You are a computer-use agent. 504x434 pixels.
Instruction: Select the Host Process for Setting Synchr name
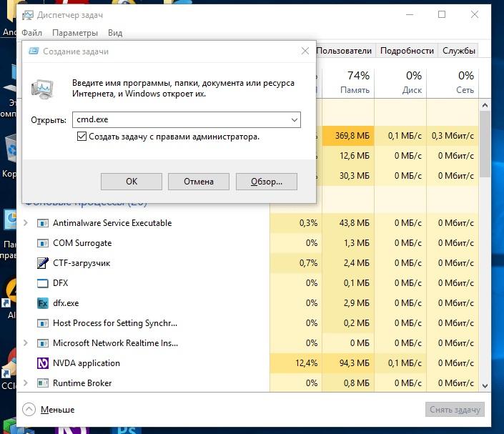point(115,323)
